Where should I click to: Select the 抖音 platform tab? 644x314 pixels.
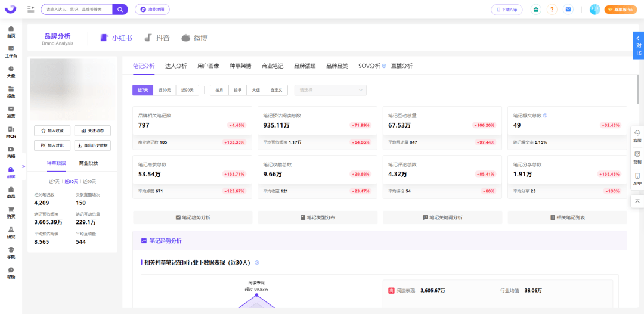click(157, 38)
